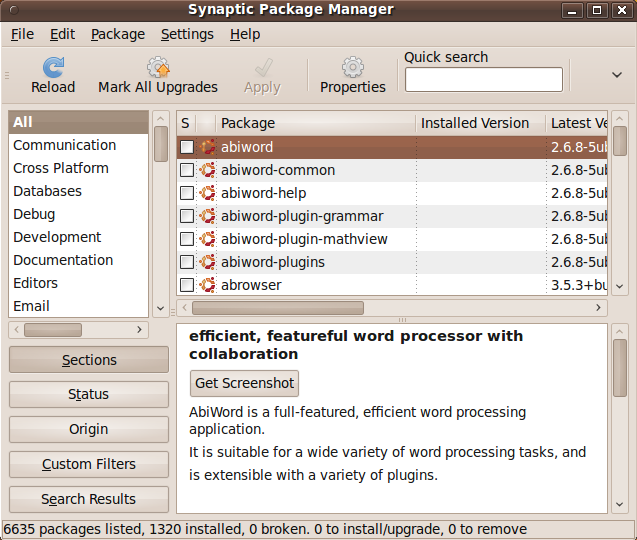Click right arrow of package list horizontal scrollbar
This screenshot has height=540, width=637.
click(598, 308)
